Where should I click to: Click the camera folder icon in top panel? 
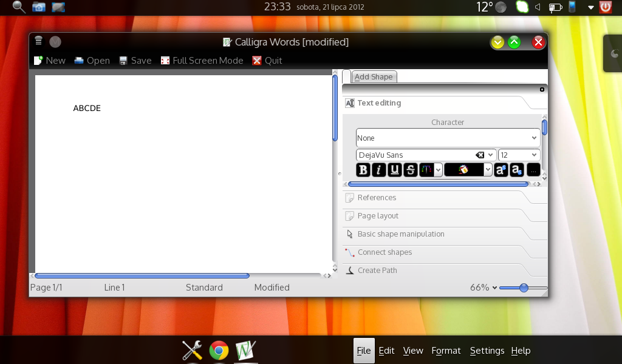(38, 7)
